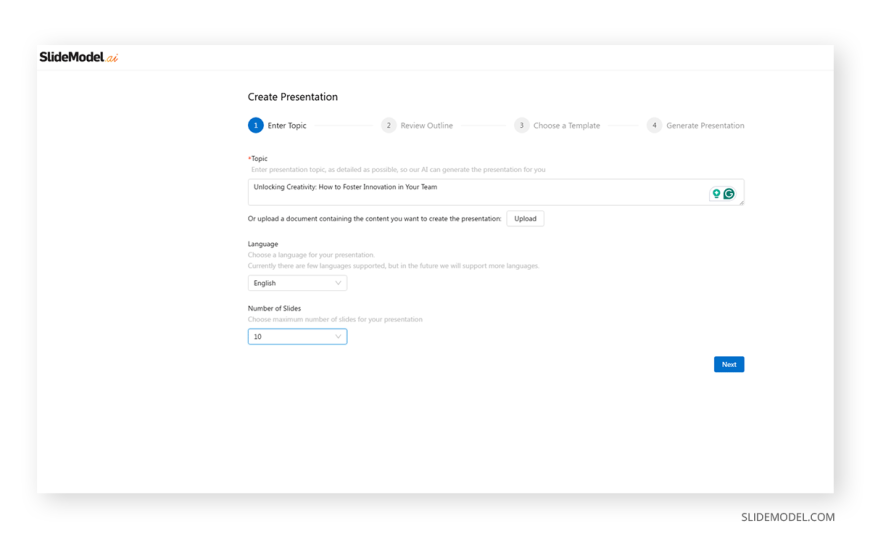This screenshot has height=539, width=870.
Task: Click the Topic field label
Action: [258, 158]
